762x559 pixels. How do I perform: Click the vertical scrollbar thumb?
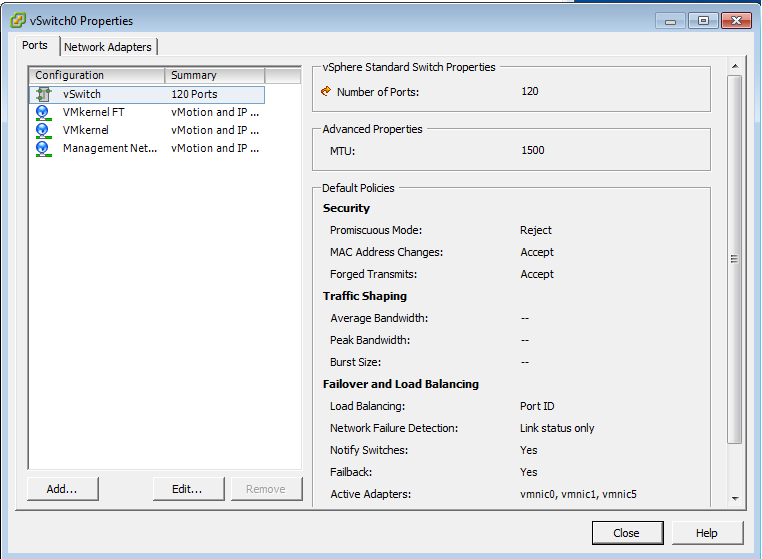[735, 259]
